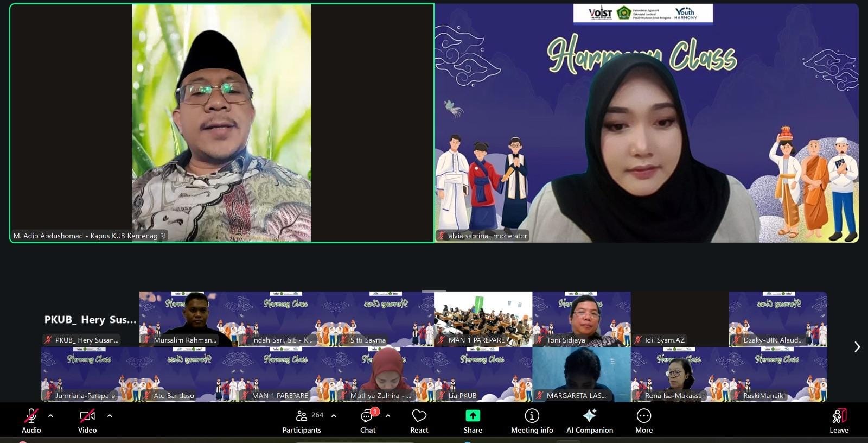Click the AI Companion label text
Screen dimensions: 868x443
point(590,430)
